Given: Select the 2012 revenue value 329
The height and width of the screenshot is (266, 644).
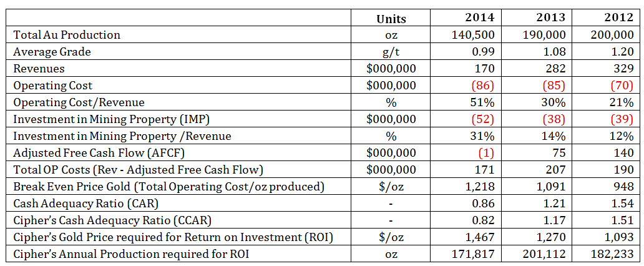Looking at the screenshot, I should (x=624, y=69).
